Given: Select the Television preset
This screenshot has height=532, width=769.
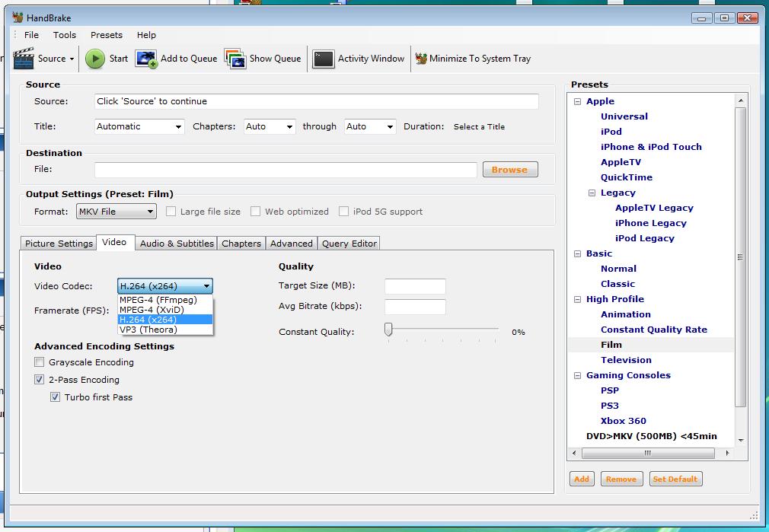Looking at the screenshot, I should click(x=626, y=360).
